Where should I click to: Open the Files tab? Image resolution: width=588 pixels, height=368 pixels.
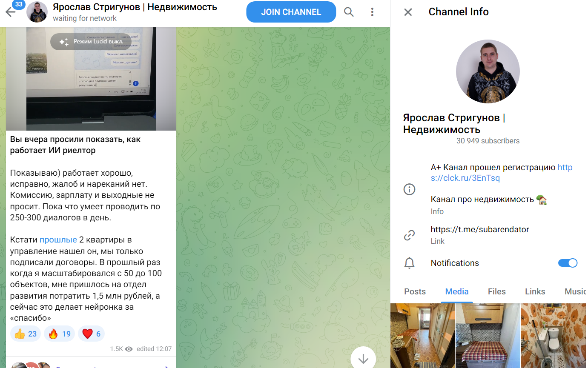497,291
